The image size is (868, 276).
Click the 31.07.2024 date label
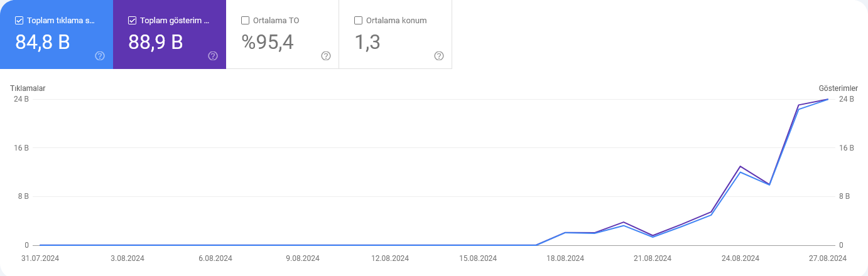(x=40, y=258)
